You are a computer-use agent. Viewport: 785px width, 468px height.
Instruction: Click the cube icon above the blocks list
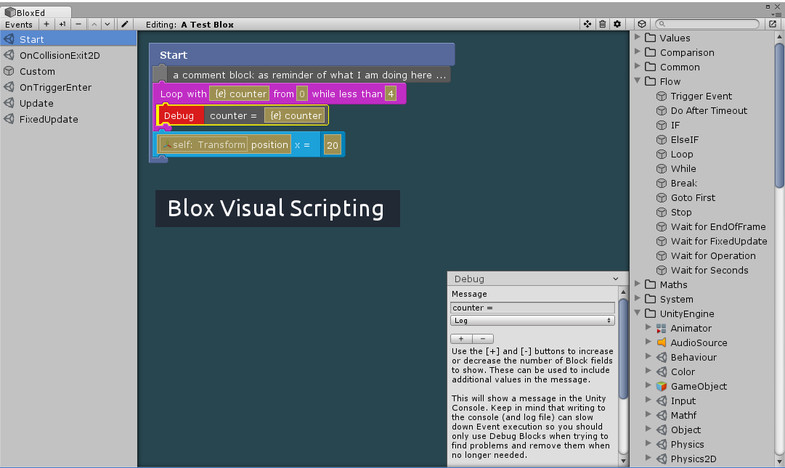(x=642, y=24)
